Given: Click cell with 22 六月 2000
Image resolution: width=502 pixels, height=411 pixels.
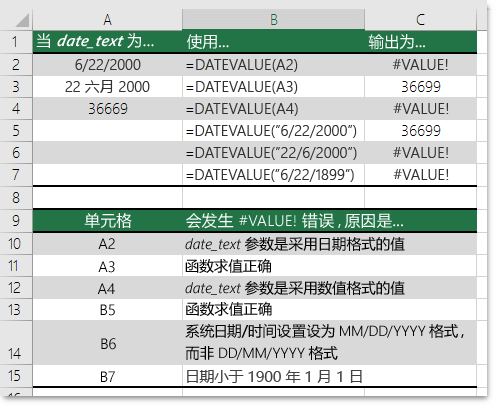Looking at the screenshot, I should pos(107,87).
